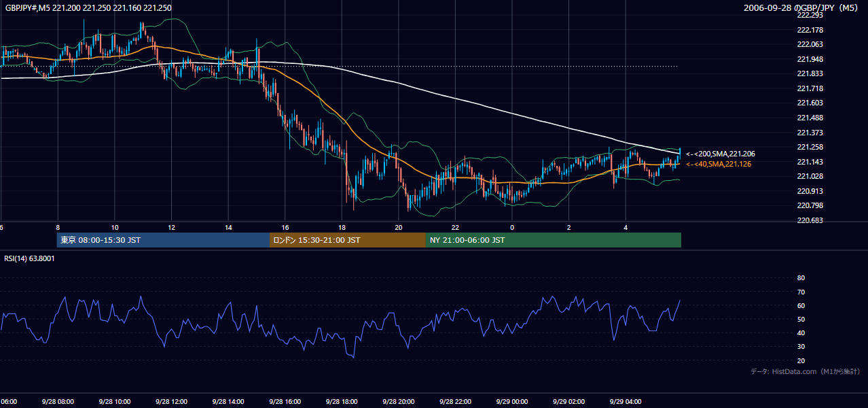The image size is (868, 408).
Task: Click the 221.833 price axis label
Action: click(x=810, y=73)
